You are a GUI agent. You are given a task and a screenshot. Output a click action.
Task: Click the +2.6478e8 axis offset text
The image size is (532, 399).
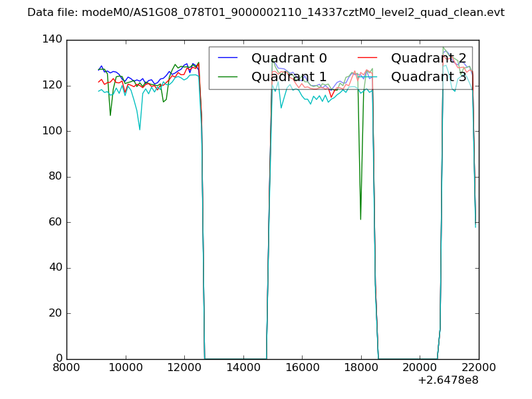point(448,381)
